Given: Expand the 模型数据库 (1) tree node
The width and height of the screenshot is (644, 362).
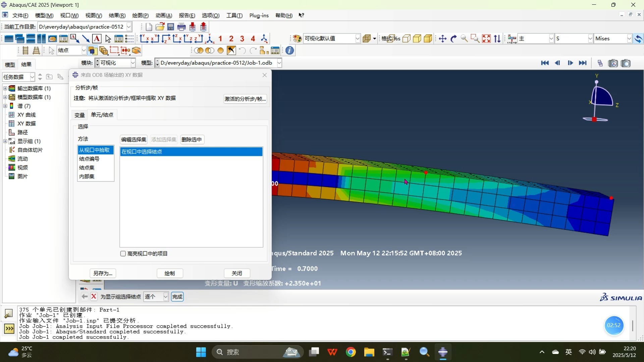Looking at the screenshot, I should coord(5,97).
